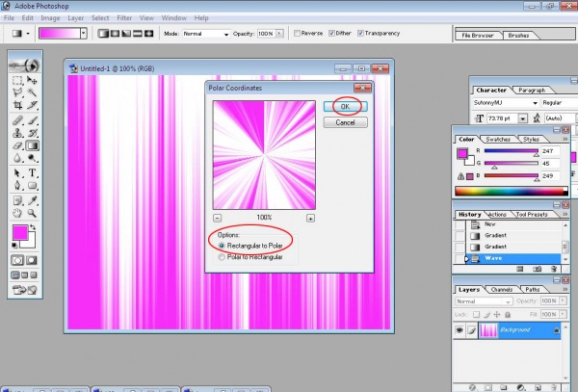Image resolution: width=578 pixels, height=392 pixels.
Task: Enable the Reverse checkbox
Action: (x=297, y=33)
